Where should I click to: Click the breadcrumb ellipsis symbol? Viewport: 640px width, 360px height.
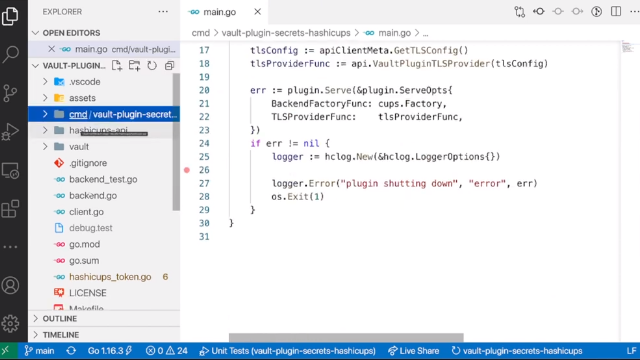[x=426, y=33]
